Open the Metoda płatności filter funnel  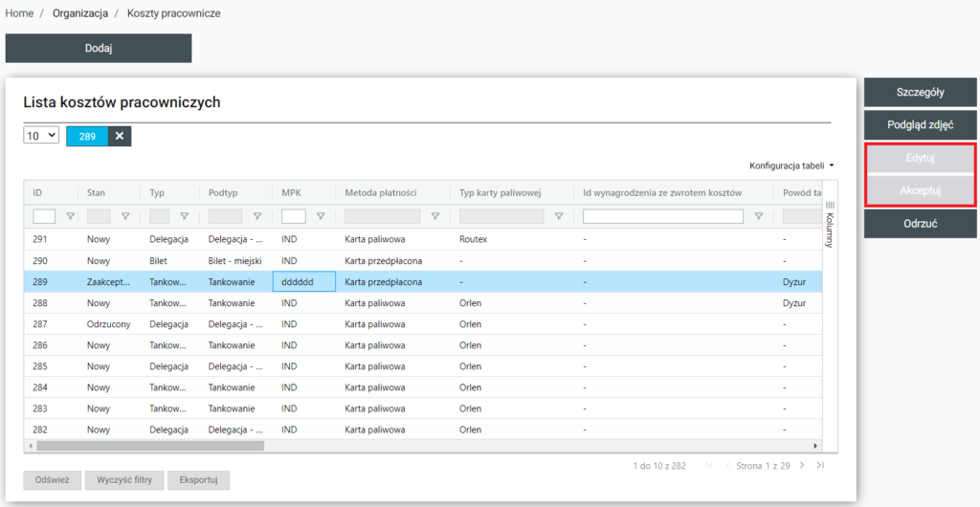click(435, 216)
